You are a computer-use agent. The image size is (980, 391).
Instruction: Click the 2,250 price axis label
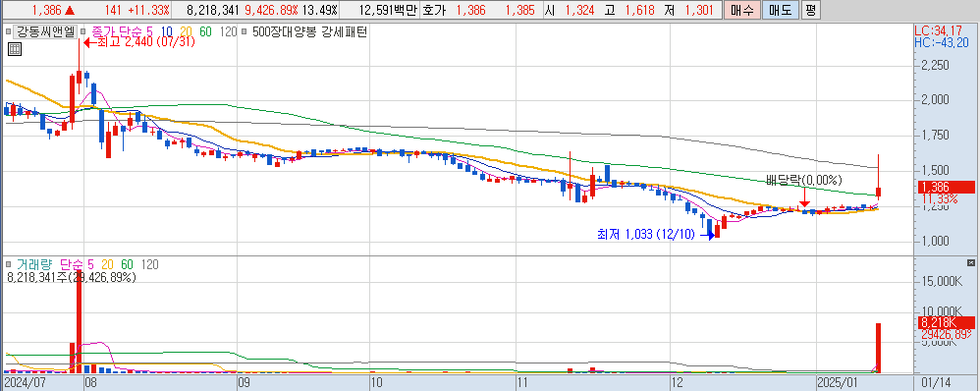[x=936, y=66]
